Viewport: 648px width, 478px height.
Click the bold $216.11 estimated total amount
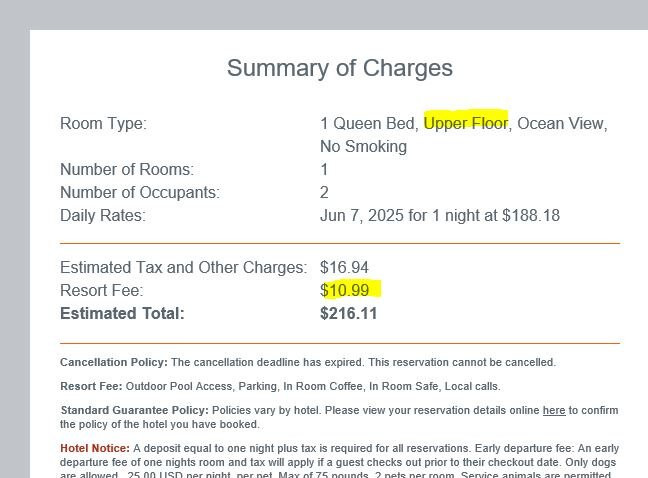348,313
